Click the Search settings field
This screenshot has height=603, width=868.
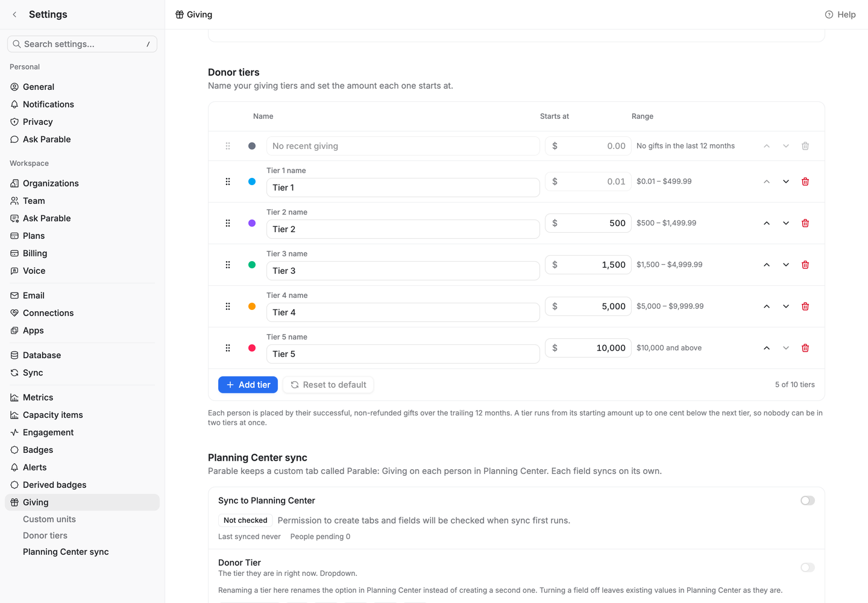[82, 44]
